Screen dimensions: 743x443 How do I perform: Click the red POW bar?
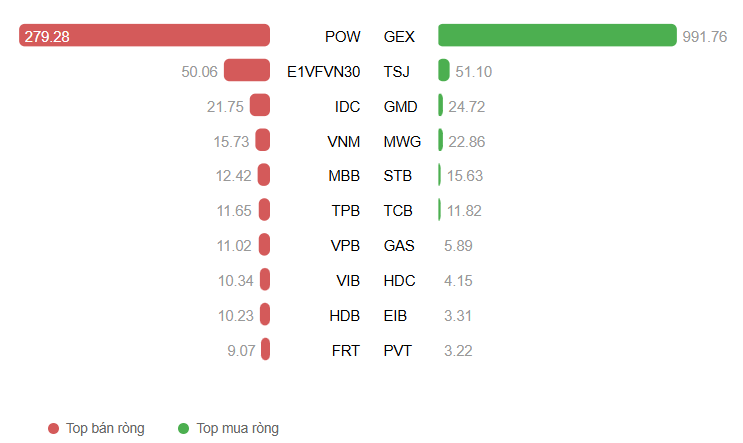coord(145,36)
